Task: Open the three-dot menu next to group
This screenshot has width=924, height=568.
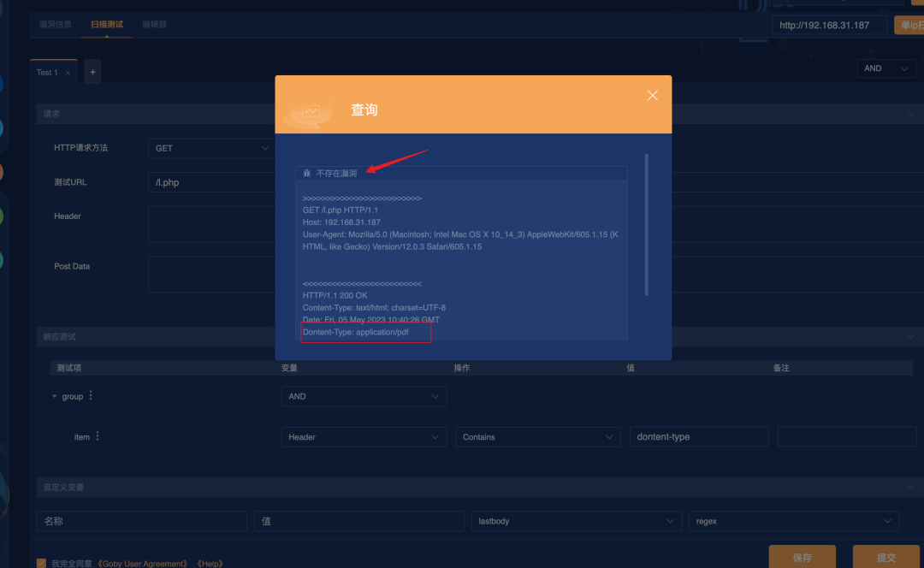Action: (91, 396)
